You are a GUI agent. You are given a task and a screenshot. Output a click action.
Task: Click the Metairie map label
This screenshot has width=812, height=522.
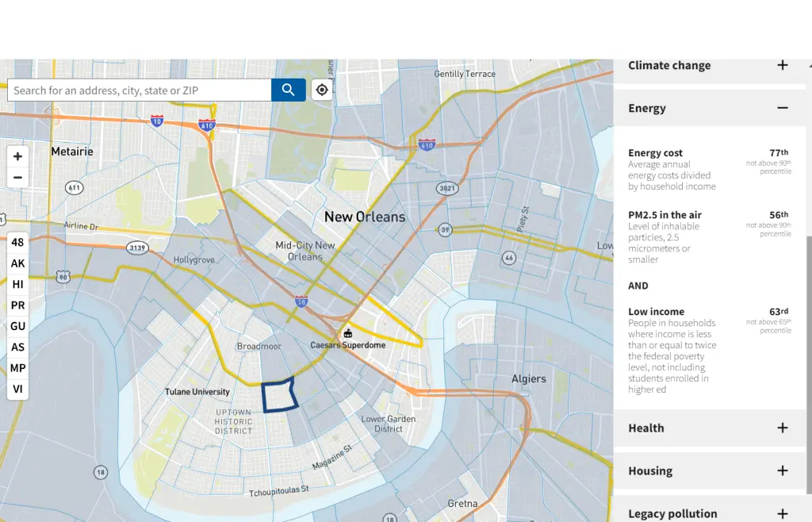[x=72, y=152]
